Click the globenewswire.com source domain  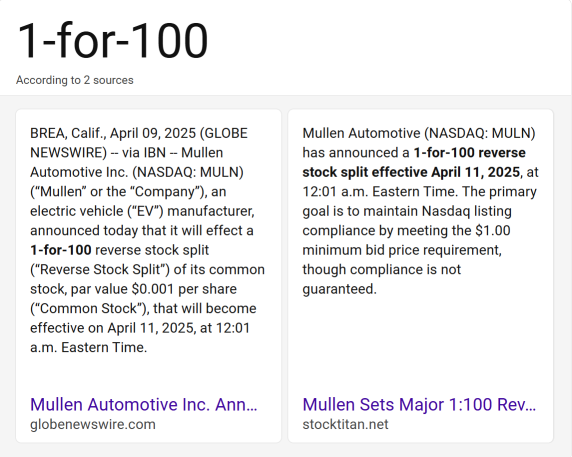(93, 424)
